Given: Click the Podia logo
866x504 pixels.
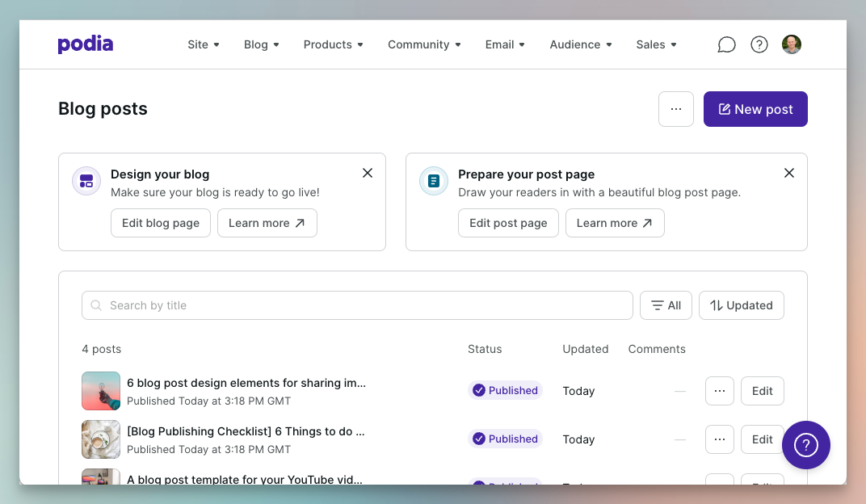Looking at the screenshot, I should (85, 44).
